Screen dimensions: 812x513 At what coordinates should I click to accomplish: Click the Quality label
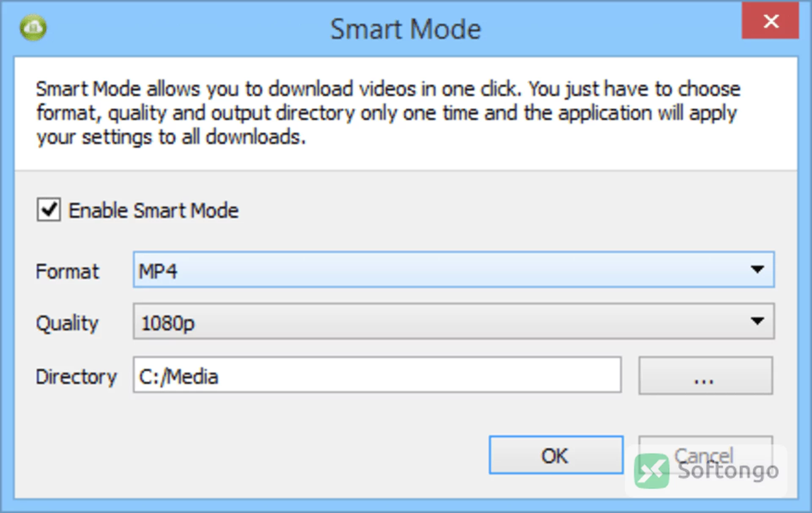point(67,324)
